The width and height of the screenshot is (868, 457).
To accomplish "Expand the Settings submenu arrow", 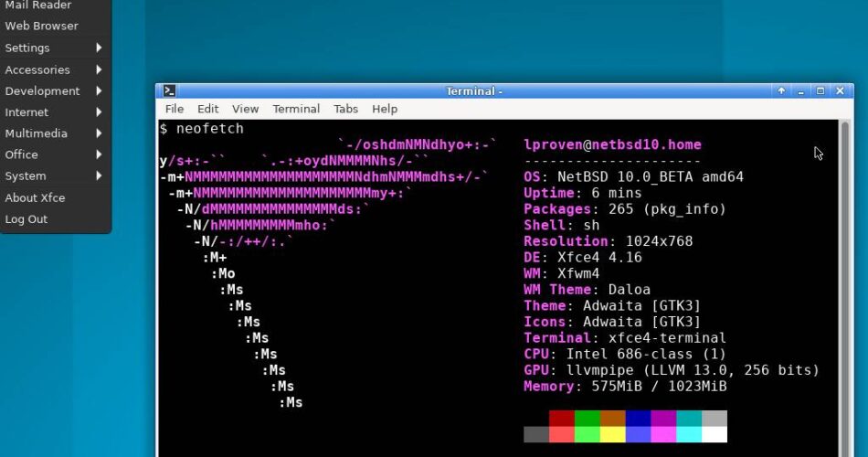I will (99, 48).
